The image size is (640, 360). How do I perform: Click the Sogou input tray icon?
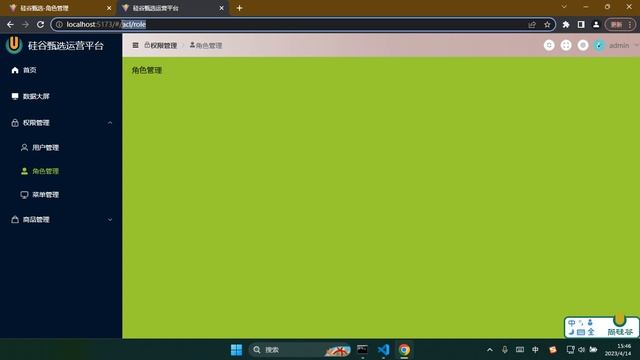[x=553, y=350]
